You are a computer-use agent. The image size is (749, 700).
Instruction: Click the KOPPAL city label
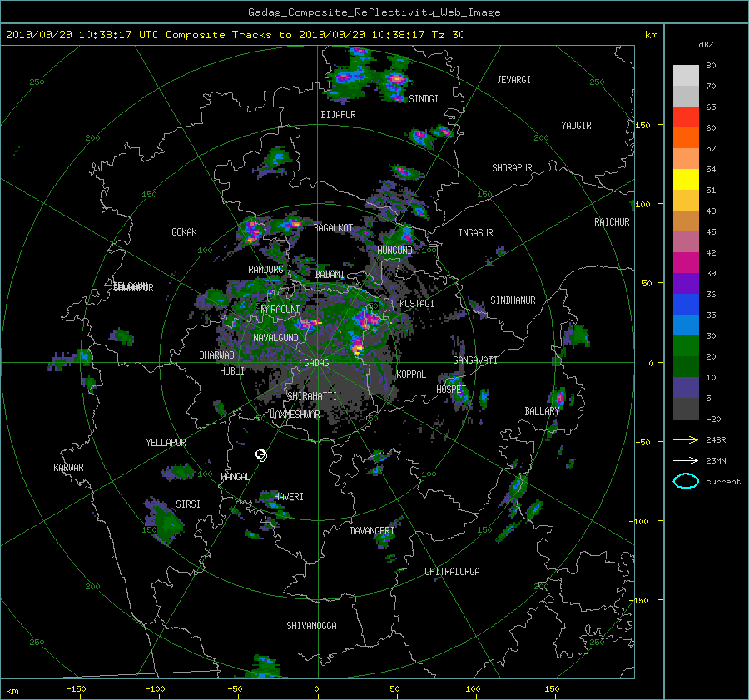coord(411,375)
